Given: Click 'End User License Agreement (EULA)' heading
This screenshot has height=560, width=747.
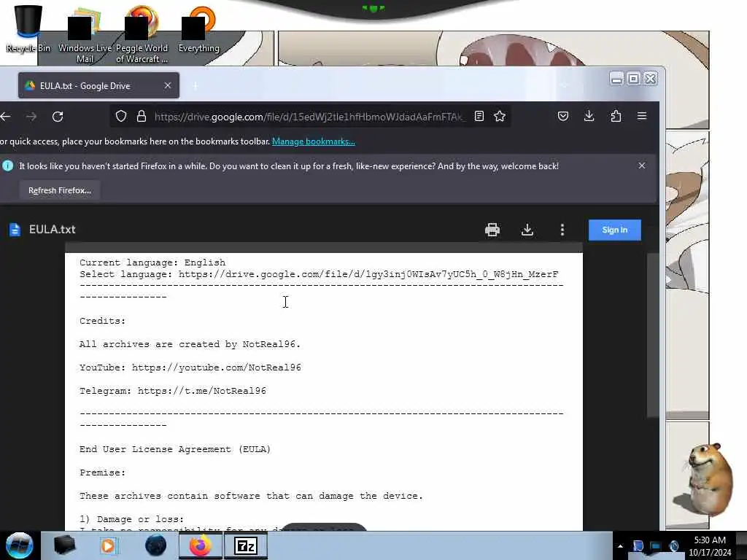Looking at the screenshot, I should click(x=175, y=449).
